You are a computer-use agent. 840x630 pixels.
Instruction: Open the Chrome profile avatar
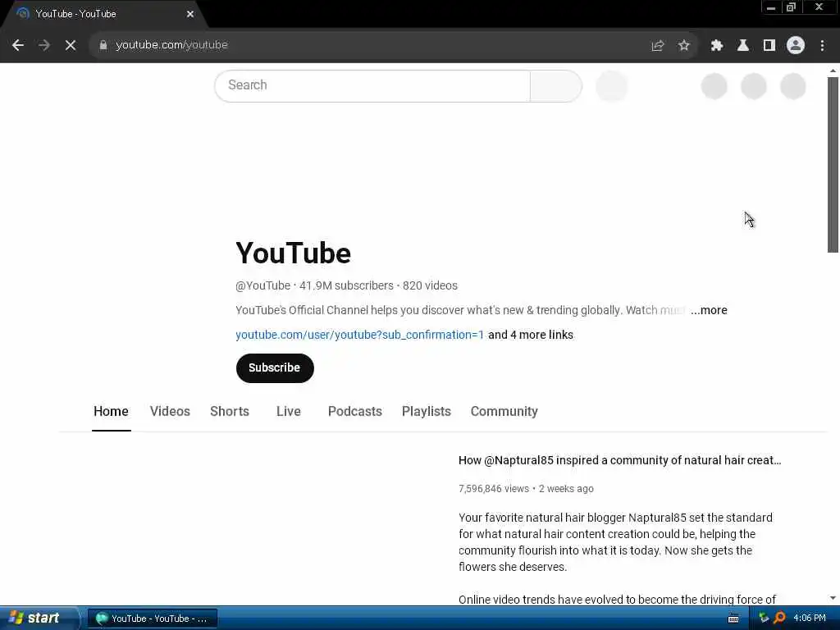796,46
